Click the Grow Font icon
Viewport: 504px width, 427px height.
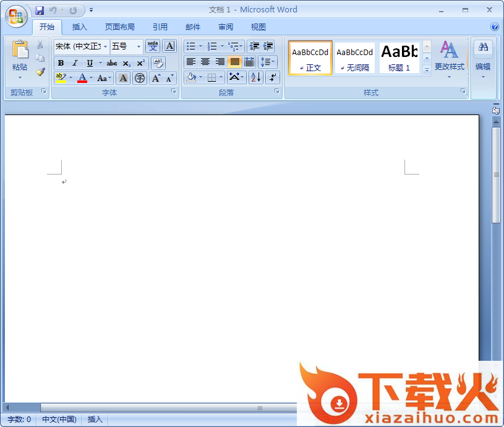(x=156, y=78)
